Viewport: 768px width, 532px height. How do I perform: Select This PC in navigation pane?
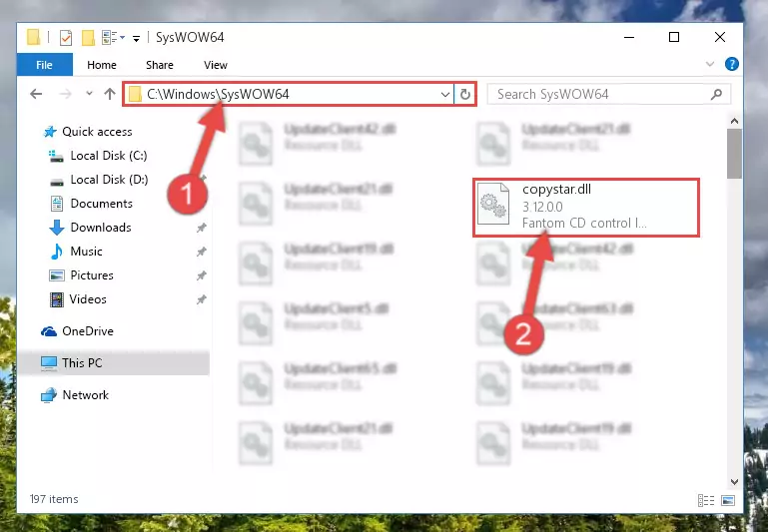point(82,363)
